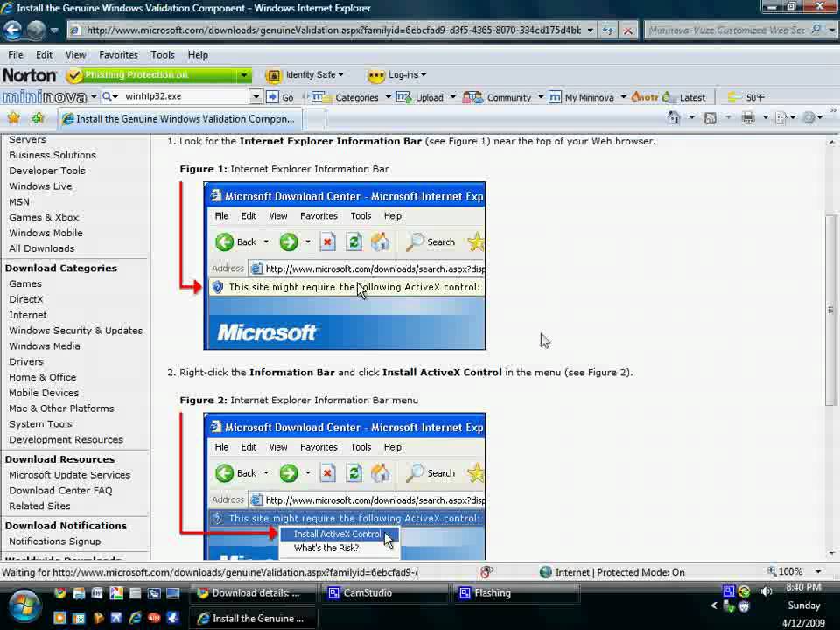Click the Norton Identity Safe icon
The width and height of the screenshot is (840, 630).
pos(273,75)
